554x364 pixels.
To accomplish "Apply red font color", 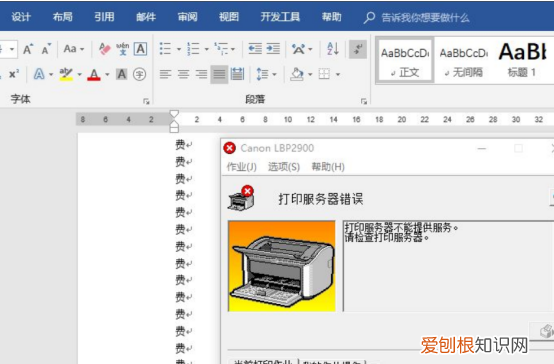I will coord(94,74).
